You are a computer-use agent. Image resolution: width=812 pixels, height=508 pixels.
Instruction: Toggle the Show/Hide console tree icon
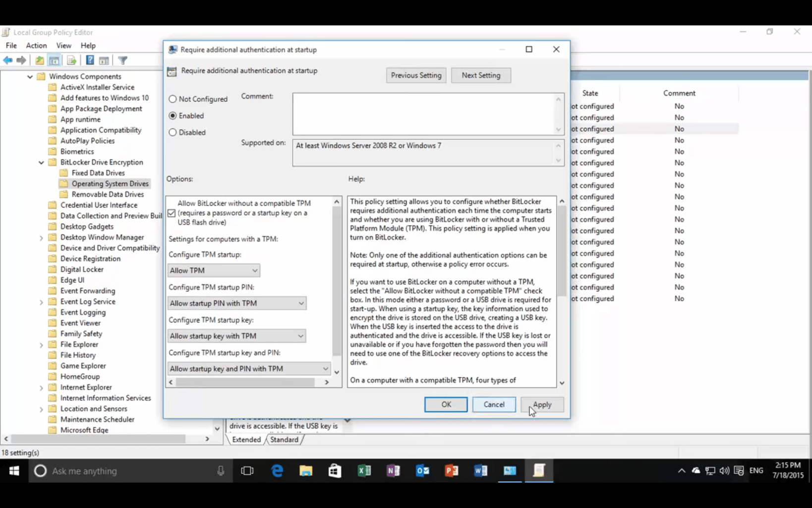[x=54, y=61]
